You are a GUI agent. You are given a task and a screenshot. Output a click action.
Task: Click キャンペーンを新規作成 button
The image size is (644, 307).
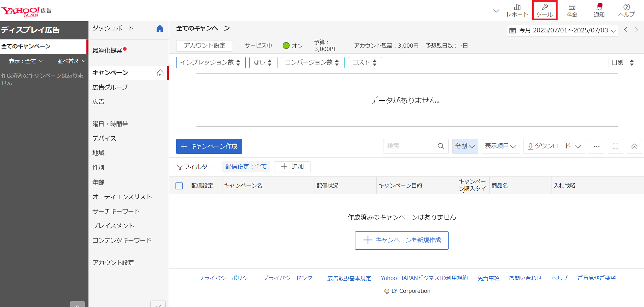coord(402,240)
